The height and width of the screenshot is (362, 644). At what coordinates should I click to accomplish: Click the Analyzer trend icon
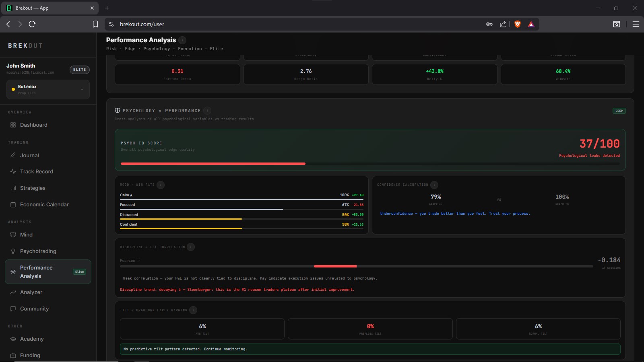click(x=13, y=292)
